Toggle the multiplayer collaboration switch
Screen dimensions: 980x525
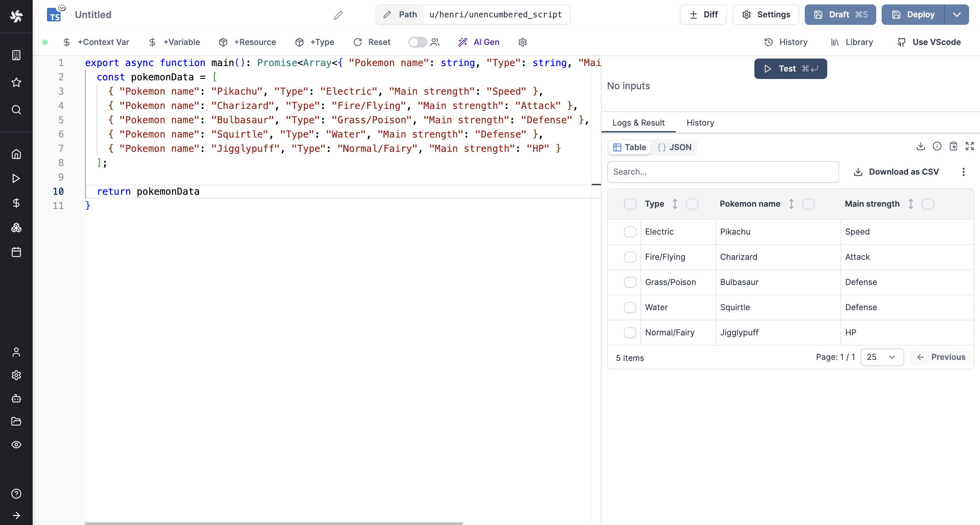(417, 42)
